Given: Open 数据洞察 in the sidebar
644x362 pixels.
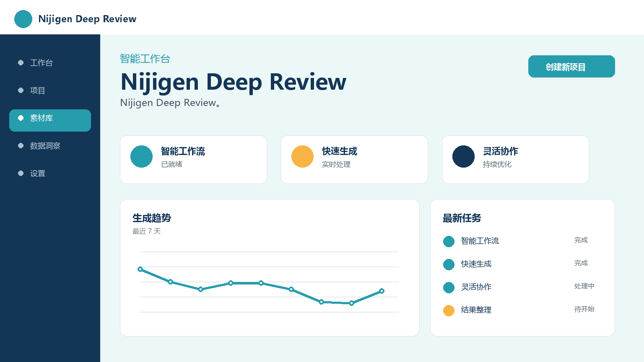Looking at the screenshot, I should (50, 145).
